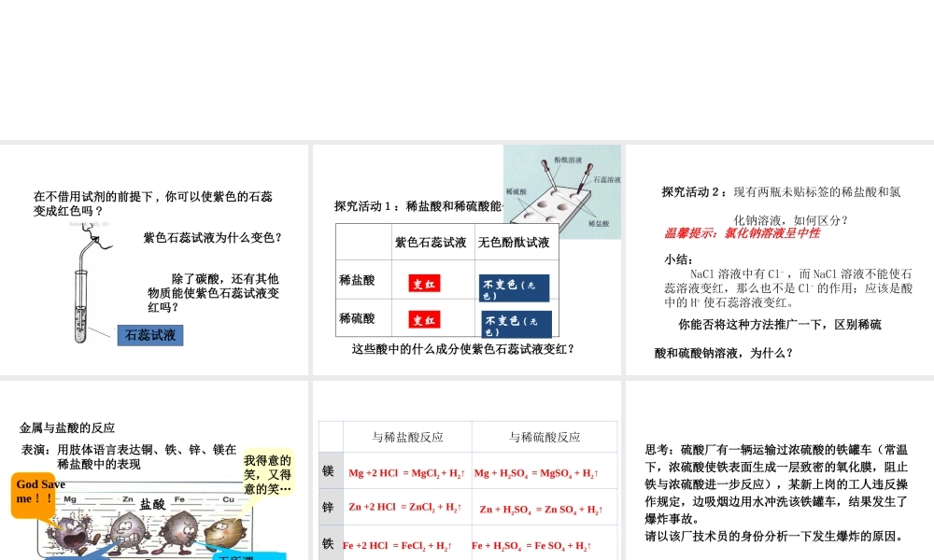Select the equation Mg + 2HCl = MgCl₂ + H₂↑
Viewport: 934px width, 560px height.
click(405, 473)
